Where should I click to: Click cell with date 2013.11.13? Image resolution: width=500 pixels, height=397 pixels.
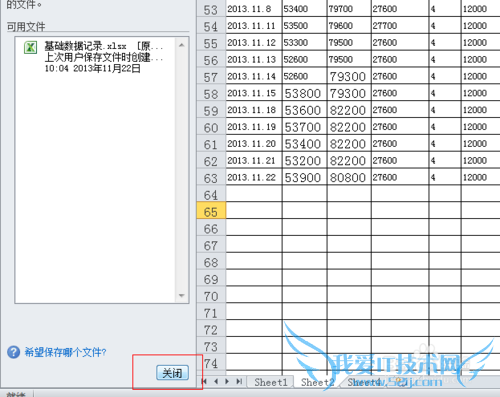tap(254, 59)
